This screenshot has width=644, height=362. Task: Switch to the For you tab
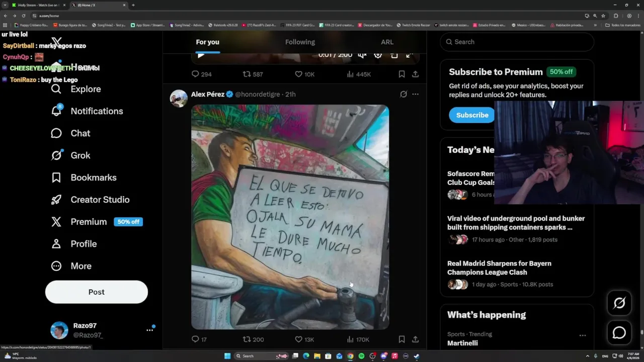(207, 42)
